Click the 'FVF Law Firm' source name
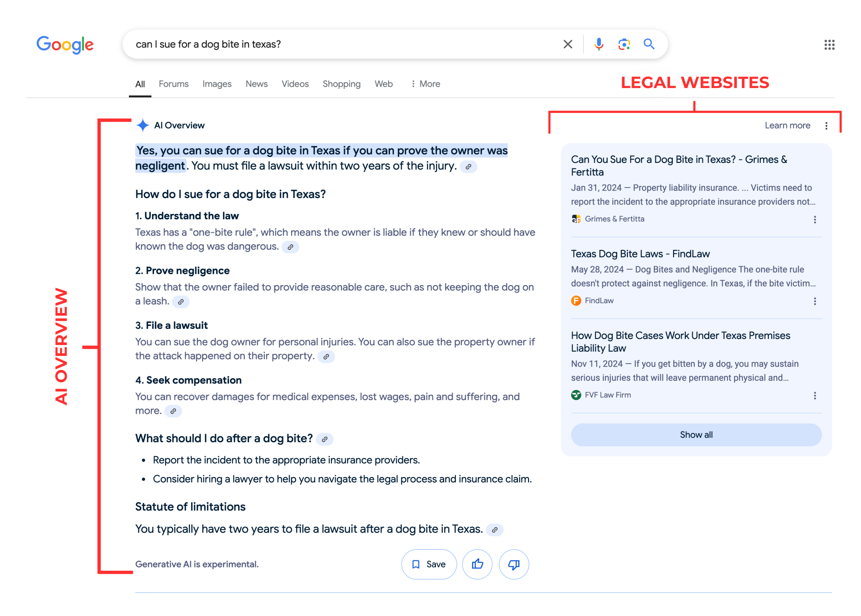Screen dimensions: 861x616 pyautogui.click(x=608, y=395)
